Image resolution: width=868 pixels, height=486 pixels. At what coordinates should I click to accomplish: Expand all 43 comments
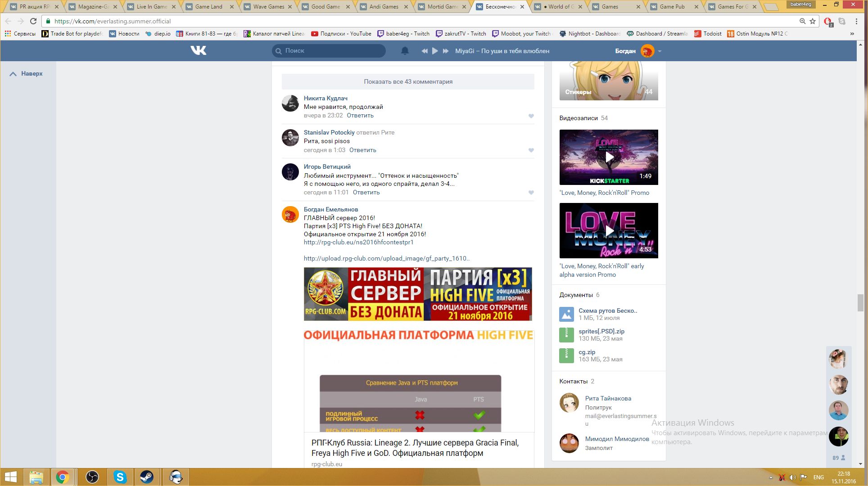tap(408, 81)
